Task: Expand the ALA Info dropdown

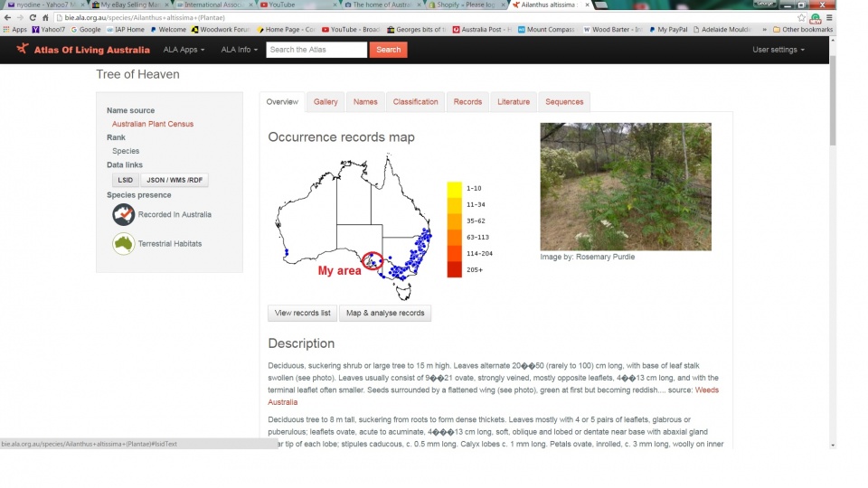Action: pyautogui.click(x=240, y=50)
